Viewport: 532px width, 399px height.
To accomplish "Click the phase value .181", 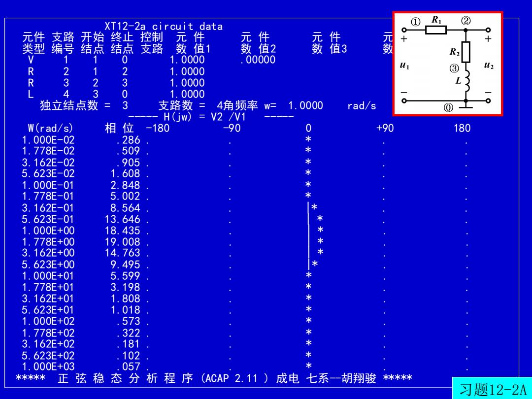I will [128, 344].
